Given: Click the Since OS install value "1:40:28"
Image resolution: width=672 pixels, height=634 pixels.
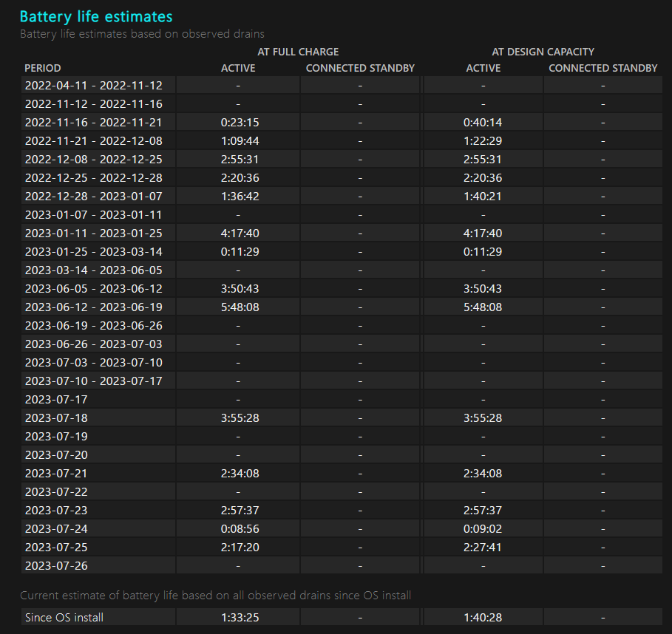Looking at the screenshot, I should pyautogui.click(x=483, y=617).
